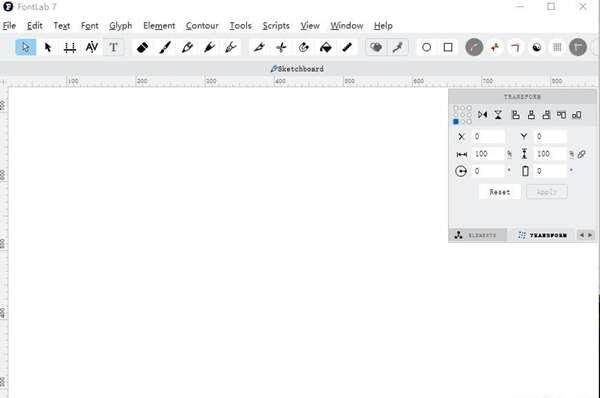
Task: Click the red star toolbar icon
Action: (495, 47)
